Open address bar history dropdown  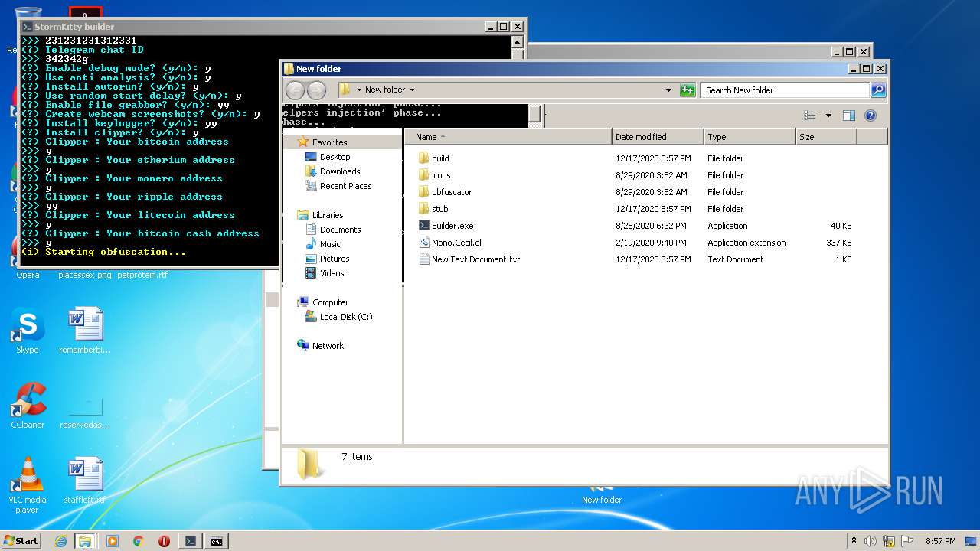[x=668, y=90]
